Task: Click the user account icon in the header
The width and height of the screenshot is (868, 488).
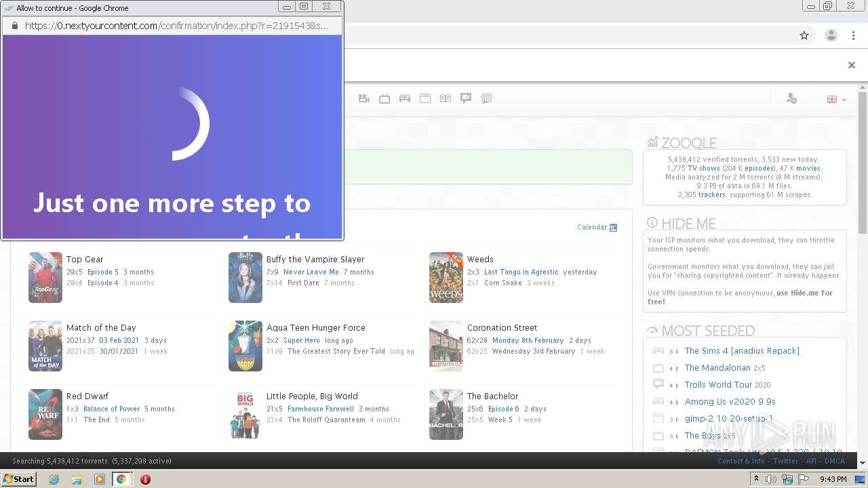Action: coord(791,99)
